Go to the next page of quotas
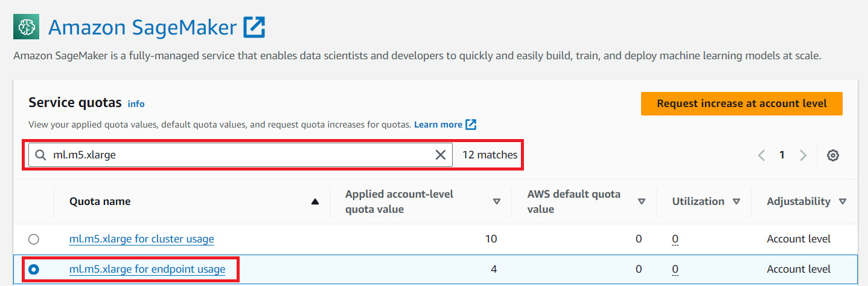This screenshot has width=868, height=286. pyautogui.click(x=803, y=155)
